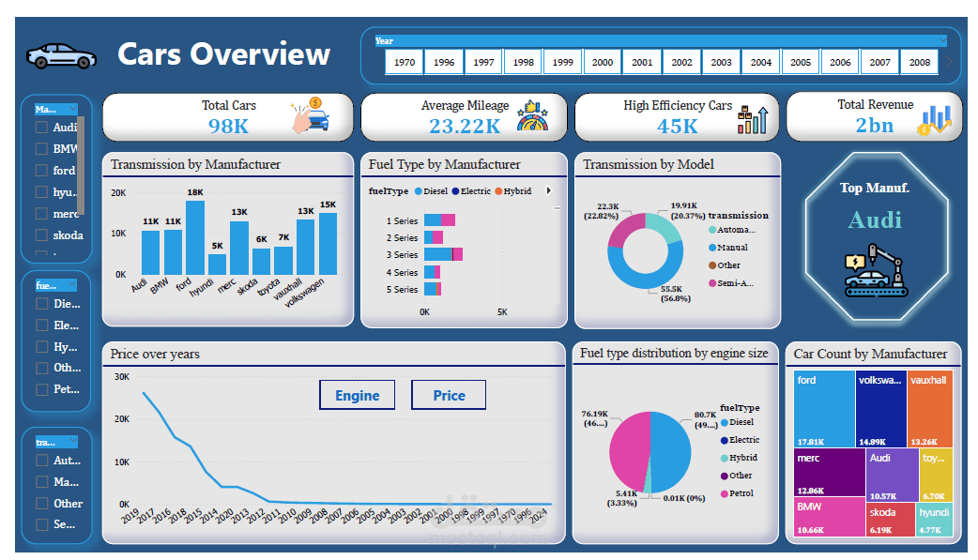Click the volkswagen 15K bar in the chart

tap(329, 244)
